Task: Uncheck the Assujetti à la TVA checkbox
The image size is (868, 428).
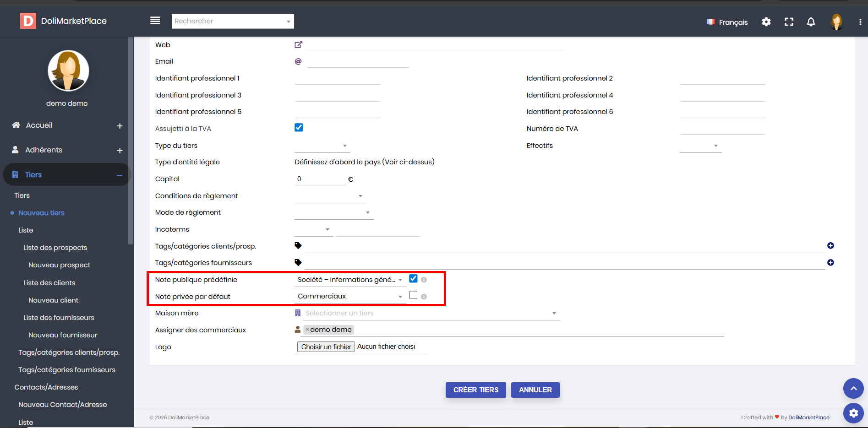Action: point(299,128)
